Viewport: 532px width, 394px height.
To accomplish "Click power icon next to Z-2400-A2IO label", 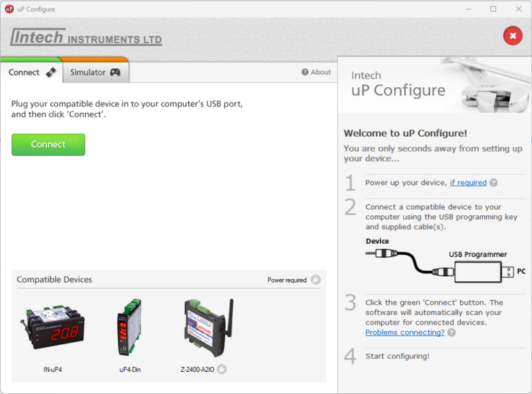I will pyautogui.click(x=222, y=370).
